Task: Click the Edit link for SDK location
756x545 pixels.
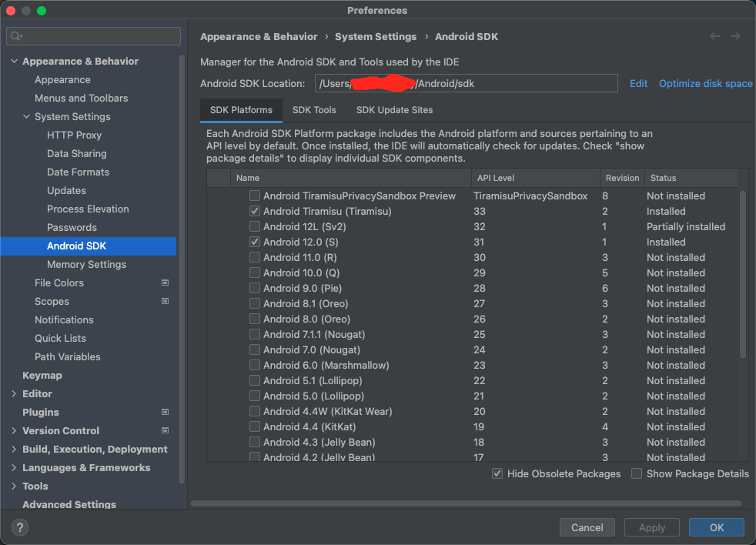Action: pyautogui.click(x=638, y=83)
